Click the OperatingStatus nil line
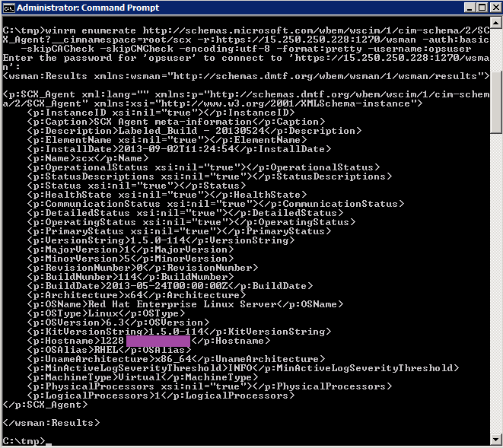Image resolution: width=503 pixels, height=448 pixels. (191, 222)
